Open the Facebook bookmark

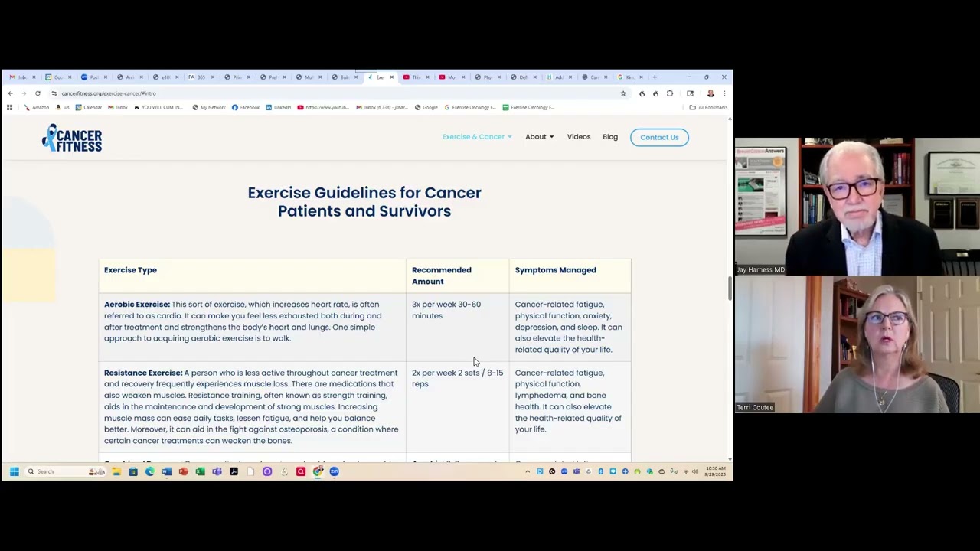246,107
